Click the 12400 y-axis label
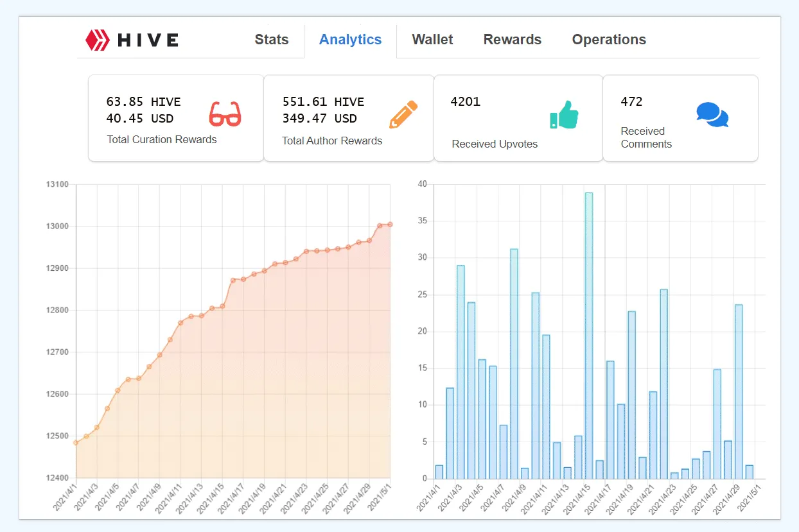The height and width of the screenshot is (532, 799). point(58,478)
